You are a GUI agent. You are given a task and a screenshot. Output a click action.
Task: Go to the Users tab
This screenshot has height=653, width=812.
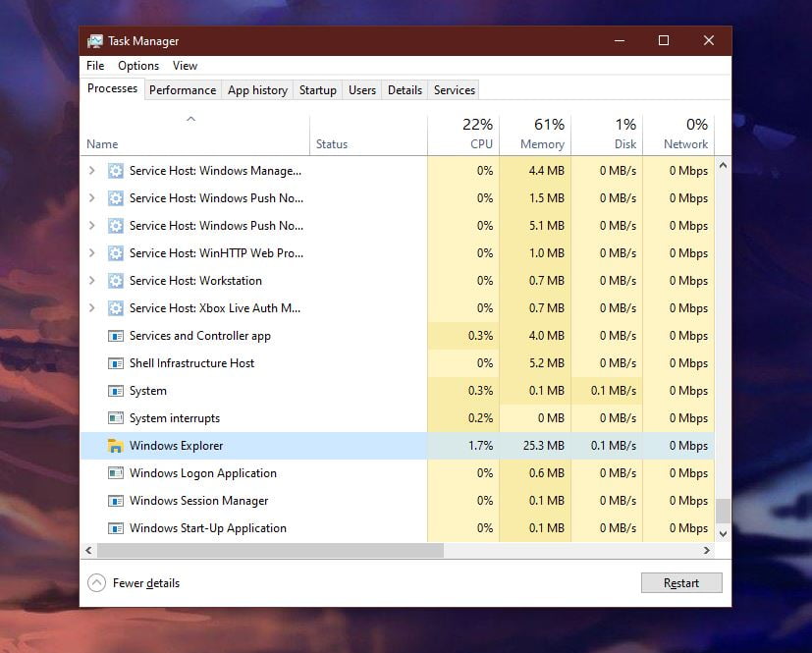(x=362, y=90)
